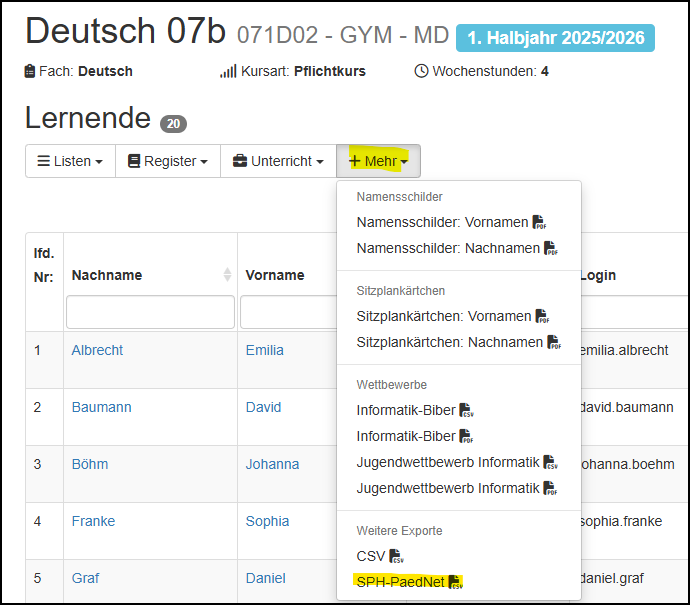690x605 pixels.
Task: Click PDF icon beside Namensschilder: Nachnamen
Action: [x=551, y=248]
